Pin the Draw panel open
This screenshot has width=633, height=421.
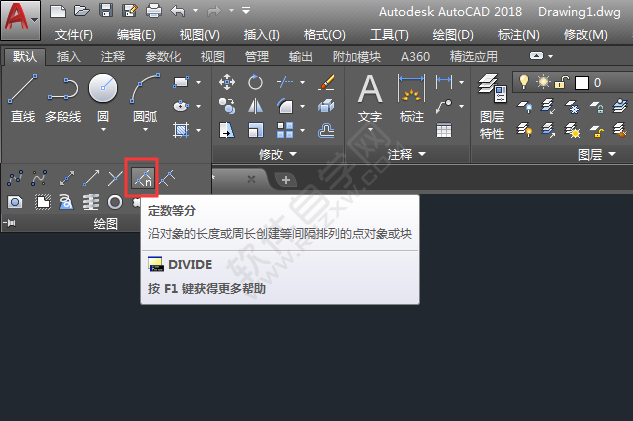[x=9, y=223]
